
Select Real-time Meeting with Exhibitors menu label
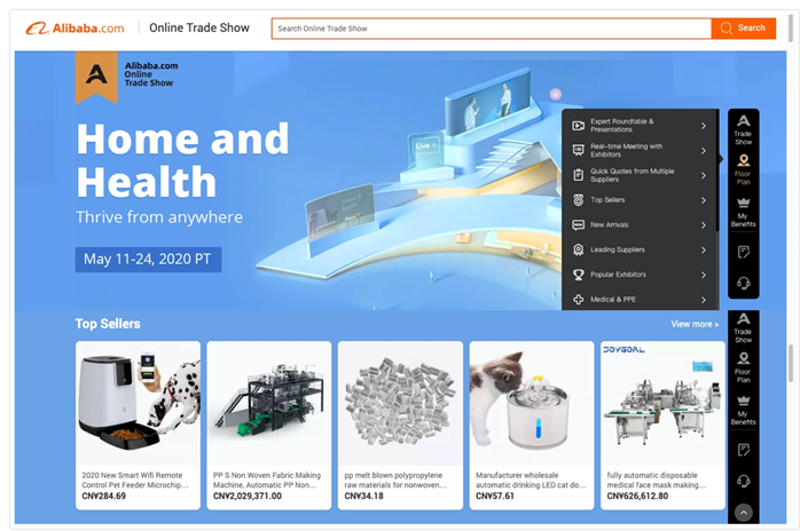point(627,150)
